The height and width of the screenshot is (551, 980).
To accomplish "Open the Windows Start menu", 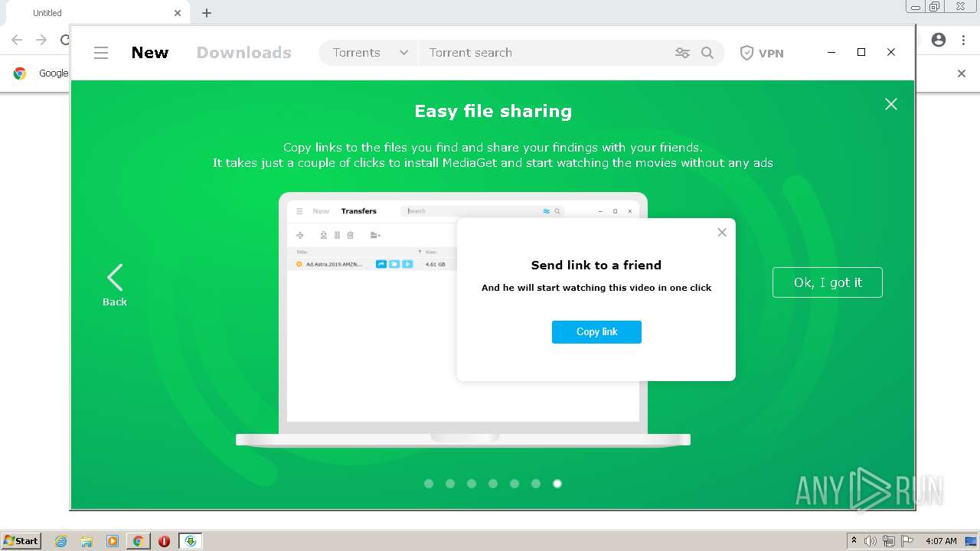I will click(x=21, y=540).
